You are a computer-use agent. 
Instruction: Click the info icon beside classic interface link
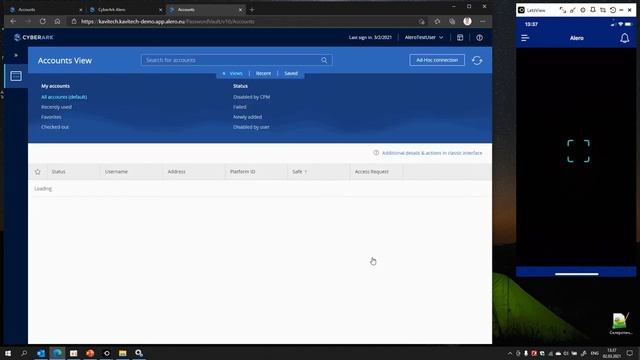[x=376, y=153]
